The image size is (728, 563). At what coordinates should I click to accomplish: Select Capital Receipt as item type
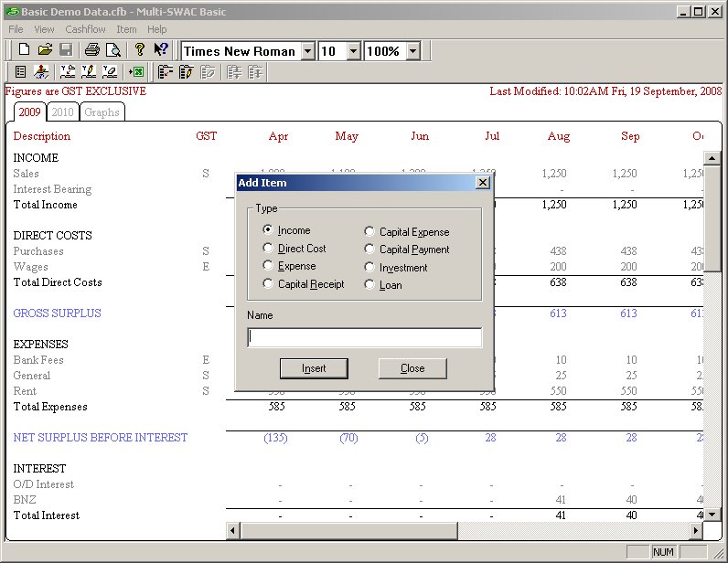point(267,283)
